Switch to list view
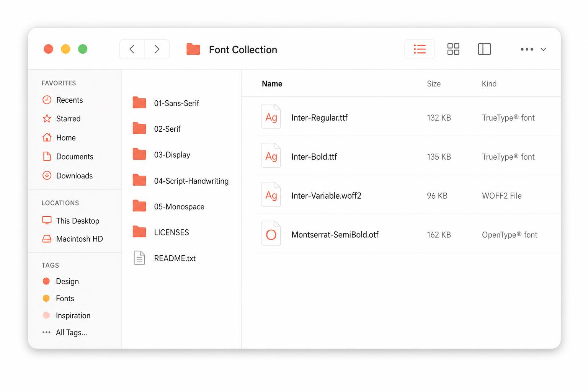 pyautogui.click(x=420, y=49)
